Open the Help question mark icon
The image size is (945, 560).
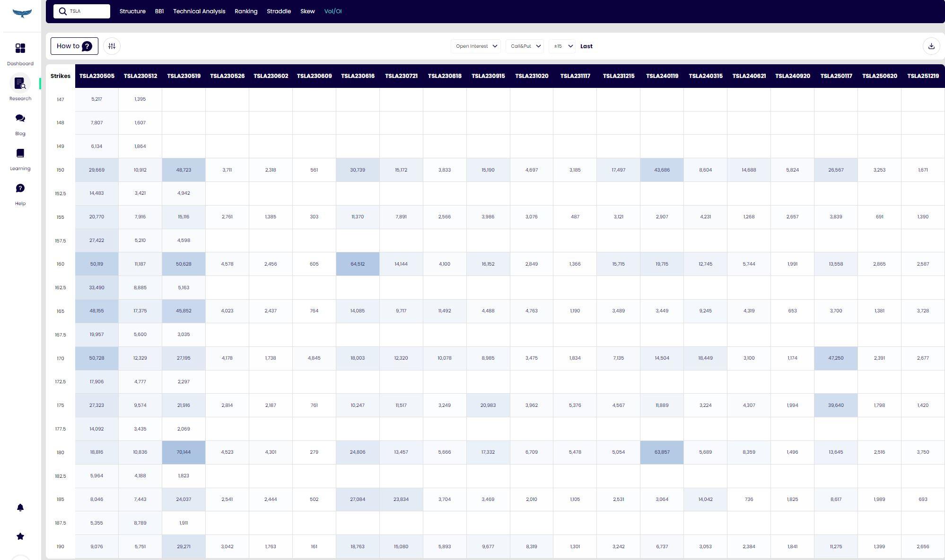tap(20, 189)
